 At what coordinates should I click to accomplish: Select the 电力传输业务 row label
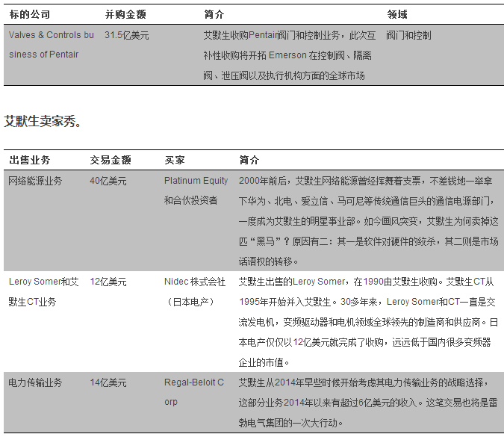[35, 382]
